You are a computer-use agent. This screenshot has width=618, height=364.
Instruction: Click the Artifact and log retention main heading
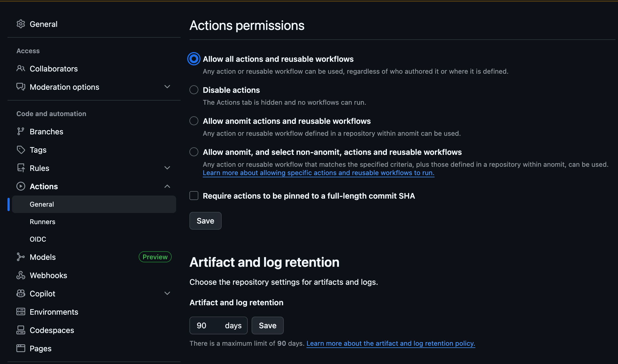(264, 262)
